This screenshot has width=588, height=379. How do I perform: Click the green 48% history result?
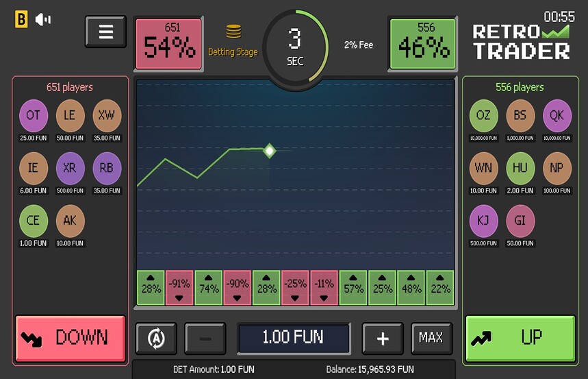tap(411, 288)
